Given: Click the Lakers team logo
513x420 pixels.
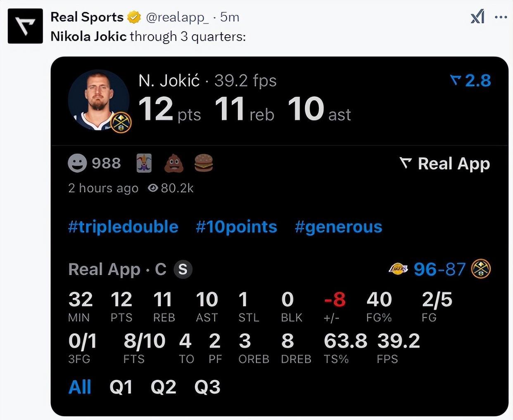Looking at the screenshot, I should tap(398, 269).
